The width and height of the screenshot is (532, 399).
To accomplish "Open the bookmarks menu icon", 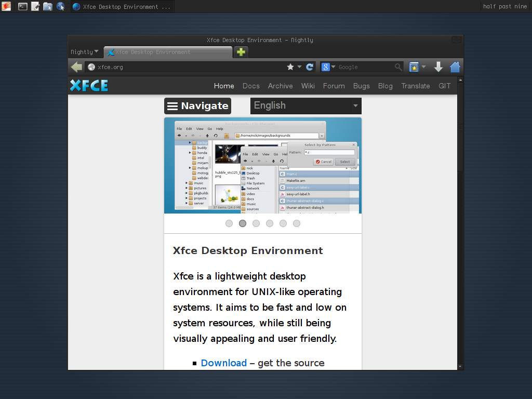I will (x=414, y=67).
